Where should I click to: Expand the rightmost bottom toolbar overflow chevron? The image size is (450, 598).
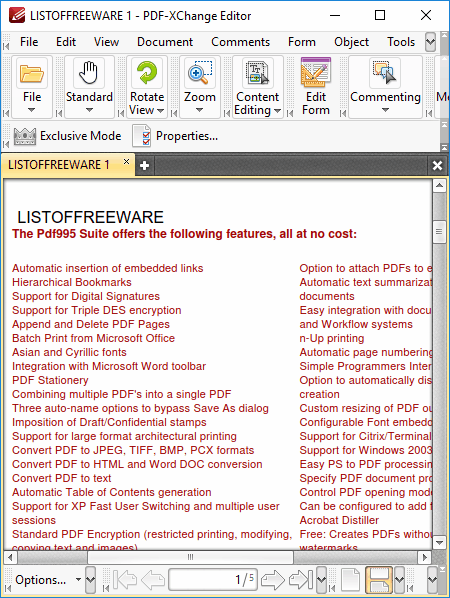pos(432,580)
